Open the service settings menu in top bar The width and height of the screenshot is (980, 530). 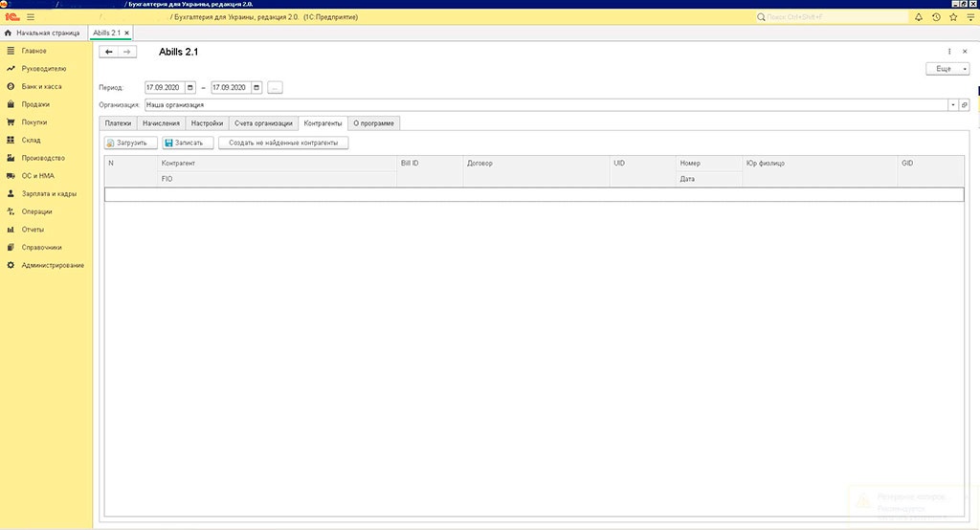click(x=969, y=17)
